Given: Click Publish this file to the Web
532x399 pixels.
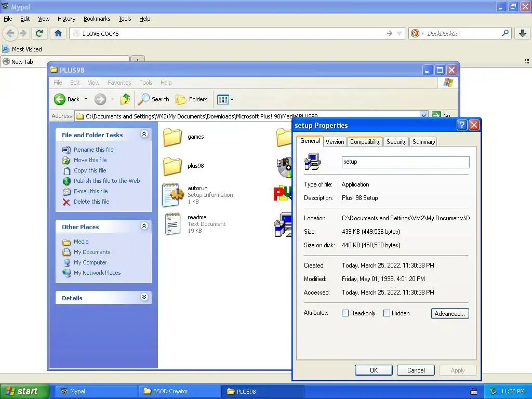Looking at the screenshot, I should pos(107,181).
